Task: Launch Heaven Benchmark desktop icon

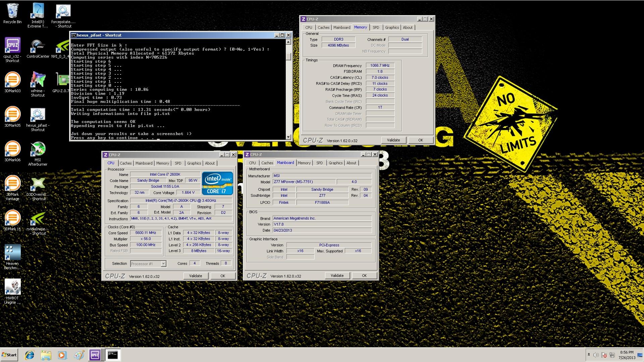Action: click(12, 257)
